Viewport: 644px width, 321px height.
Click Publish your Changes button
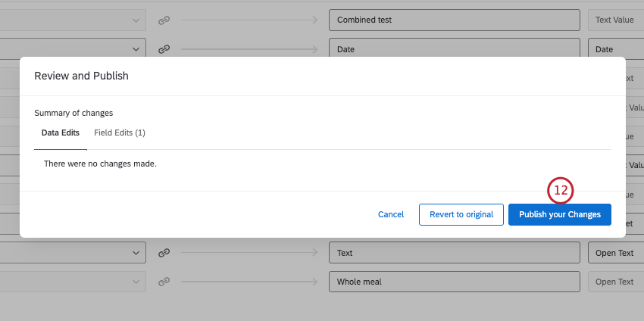point(559,214)
